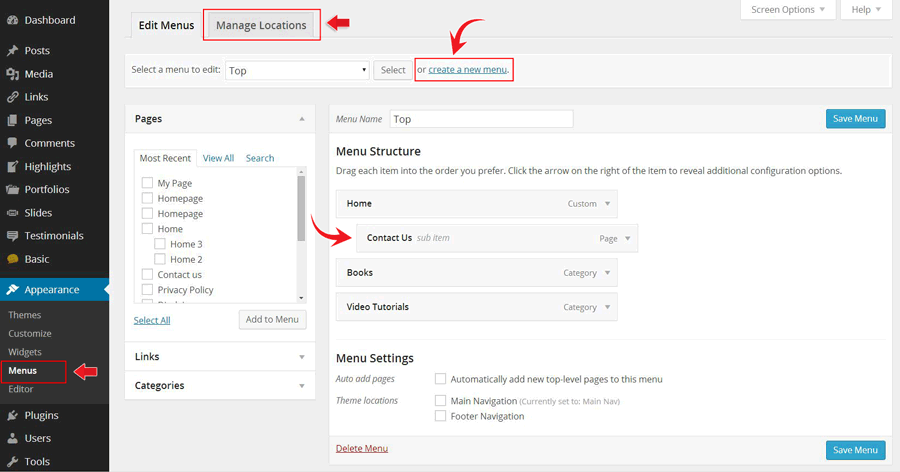The width and height of the screenshot is (900, 472).
Task: Click the Select button
Action: pyautogui.click(x=393, y=70)
